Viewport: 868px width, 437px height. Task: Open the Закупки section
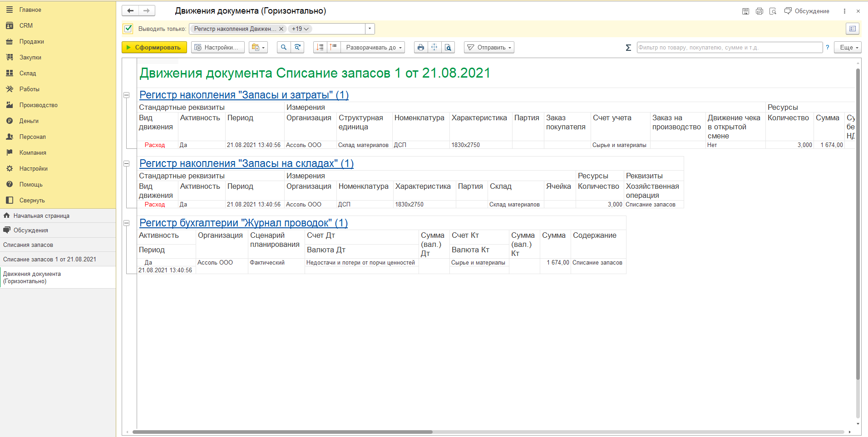(x=30, y=57)
